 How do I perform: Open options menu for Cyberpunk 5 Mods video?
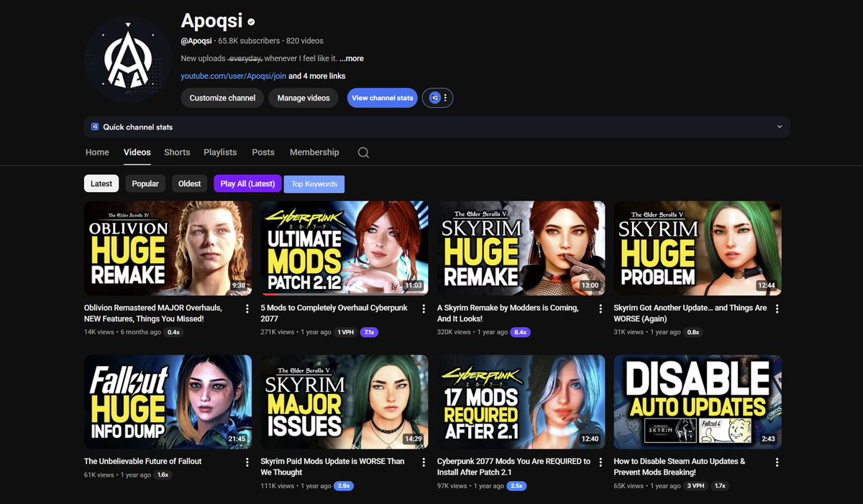click(x=424, y=308)
